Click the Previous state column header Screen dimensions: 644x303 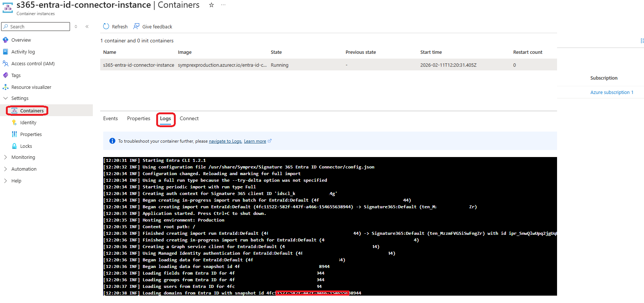coord(361,52)
